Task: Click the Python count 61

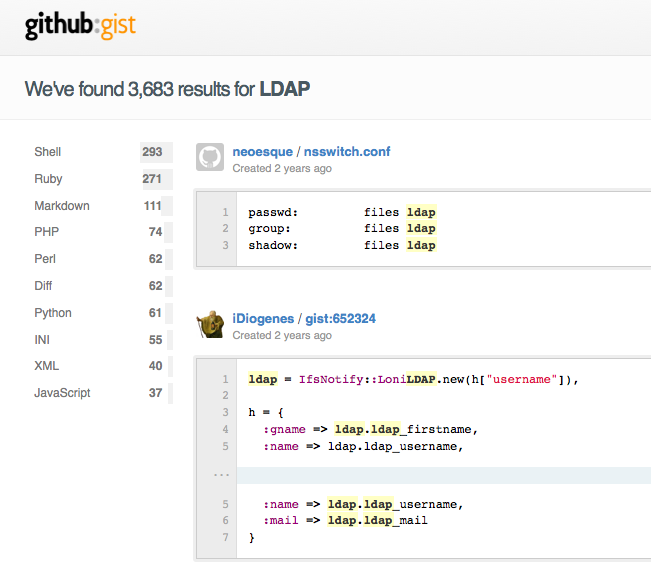Action: click(x=155, y=313)
